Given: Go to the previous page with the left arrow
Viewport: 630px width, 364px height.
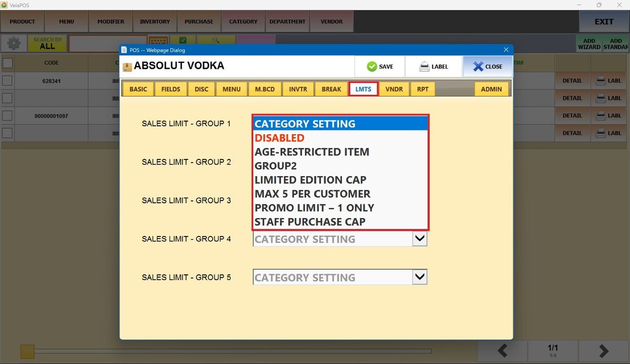Looking at the screenshot, I should (x=501, y=351).
